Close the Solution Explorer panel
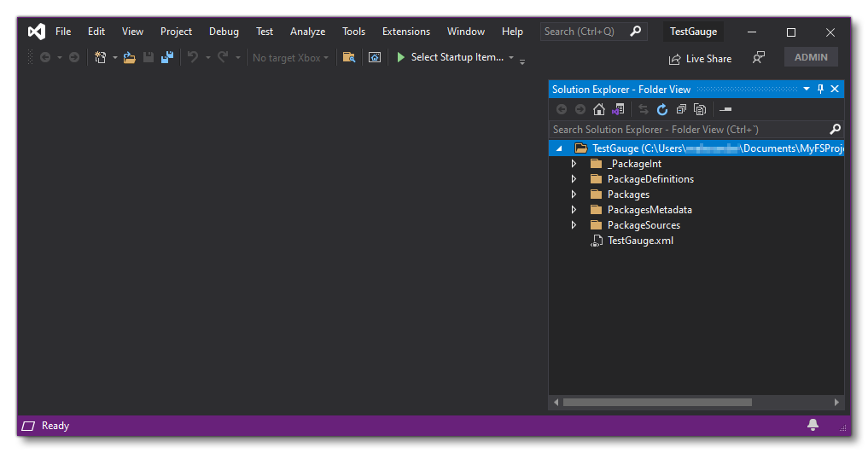This screenshot has height=453, width=868. point(835,89)
